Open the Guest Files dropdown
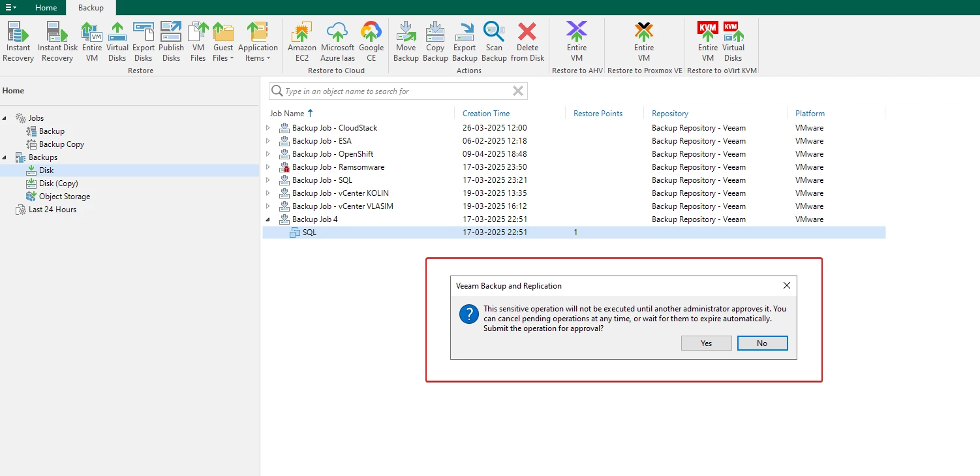The height and width of the screenshot is (476, 980). click(223, 42)
